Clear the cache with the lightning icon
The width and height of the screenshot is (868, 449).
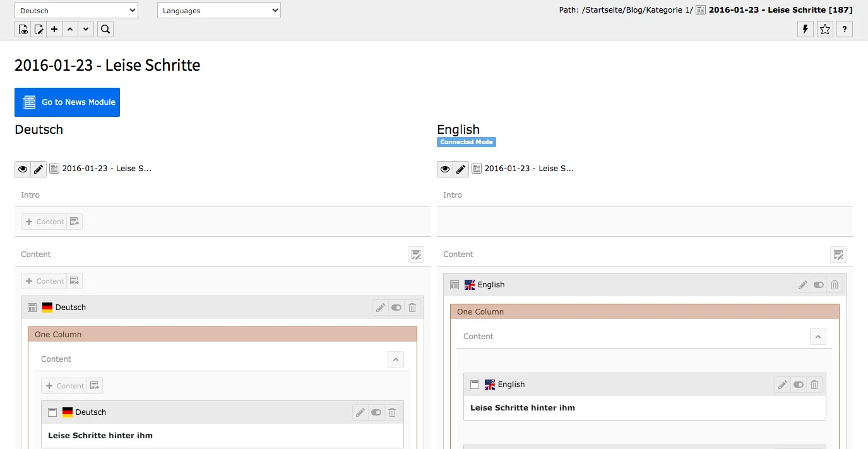click(804, 29)
